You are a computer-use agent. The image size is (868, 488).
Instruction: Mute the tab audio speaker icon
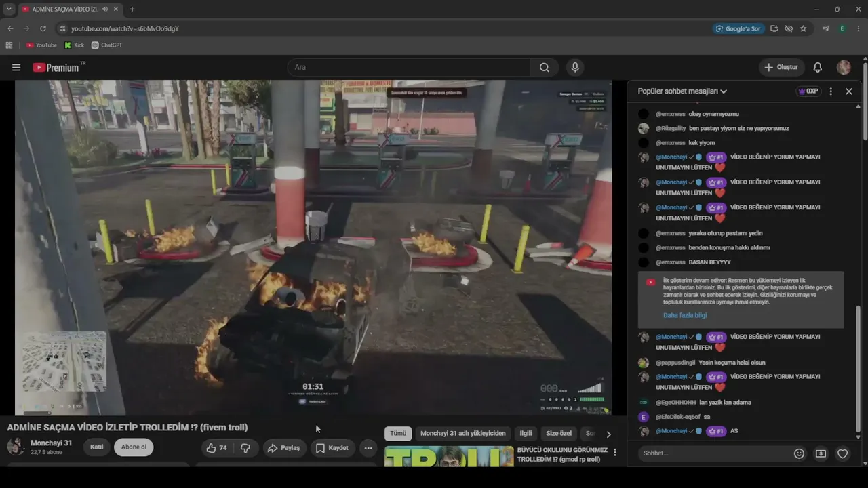click(x=105, y=9)
